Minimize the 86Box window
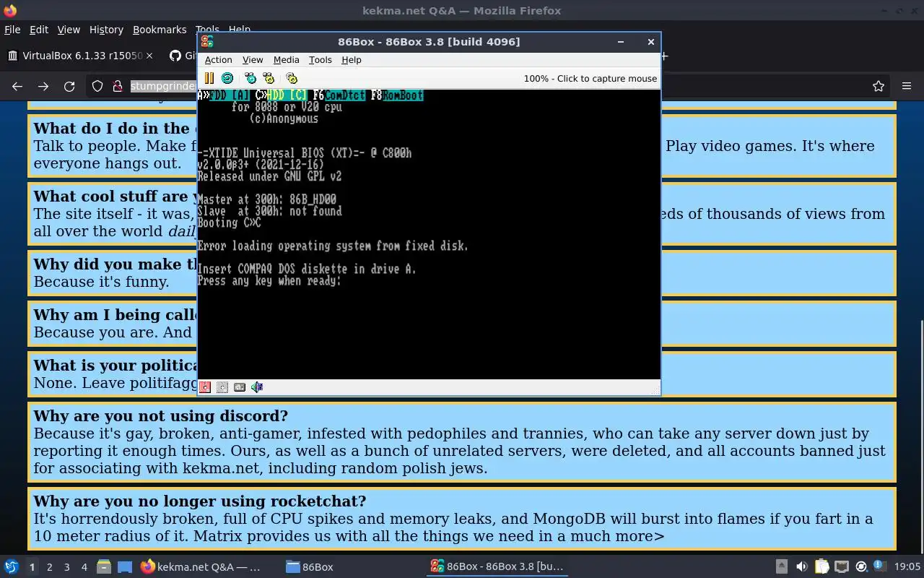 pos(620,42)
